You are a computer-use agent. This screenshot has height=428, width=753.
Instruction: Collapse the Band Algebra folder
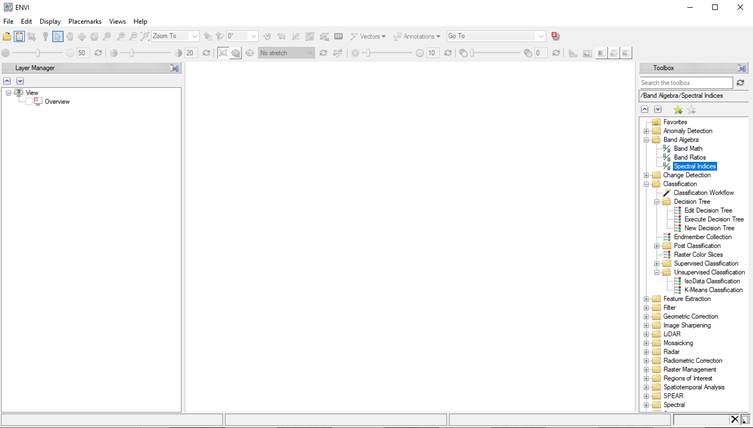pos(646,140)
